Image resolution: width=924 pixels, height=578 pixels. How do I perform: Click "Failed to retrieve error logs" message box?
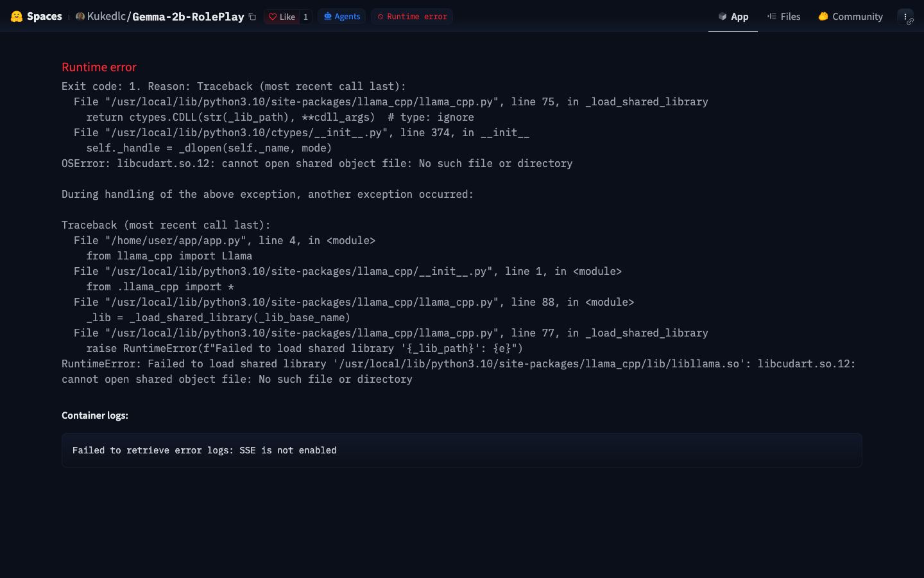[461, 450]
